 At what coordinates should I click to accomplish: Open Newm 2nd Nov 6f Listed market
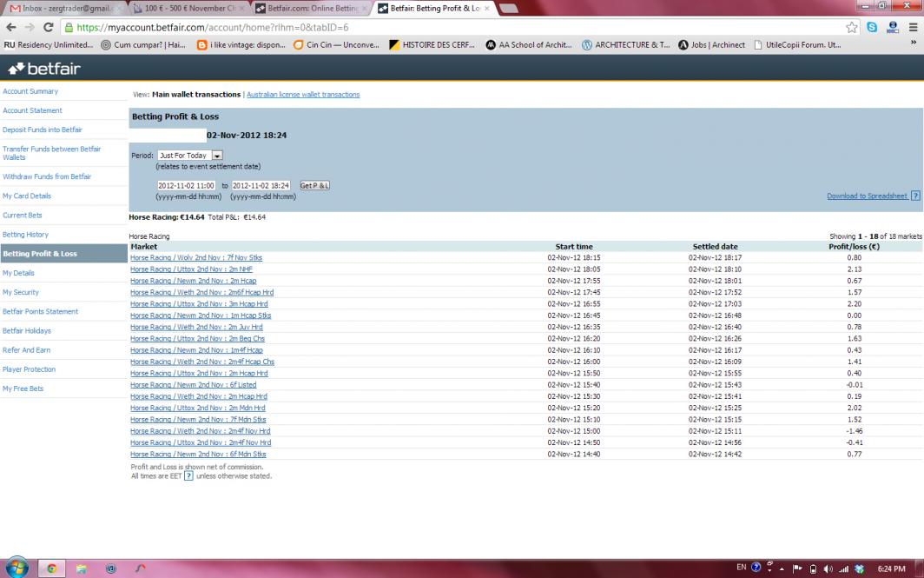coord(194,384)
